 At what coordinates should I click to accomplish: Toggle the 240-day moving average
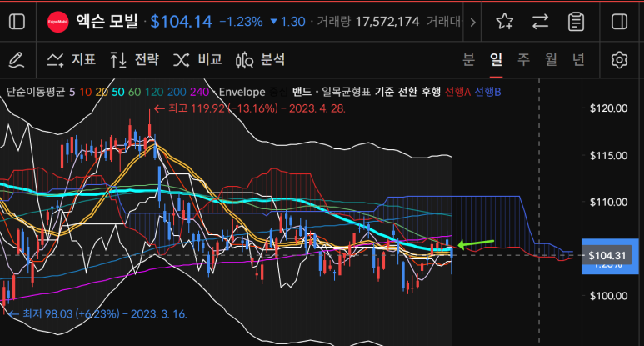point(200,92)
